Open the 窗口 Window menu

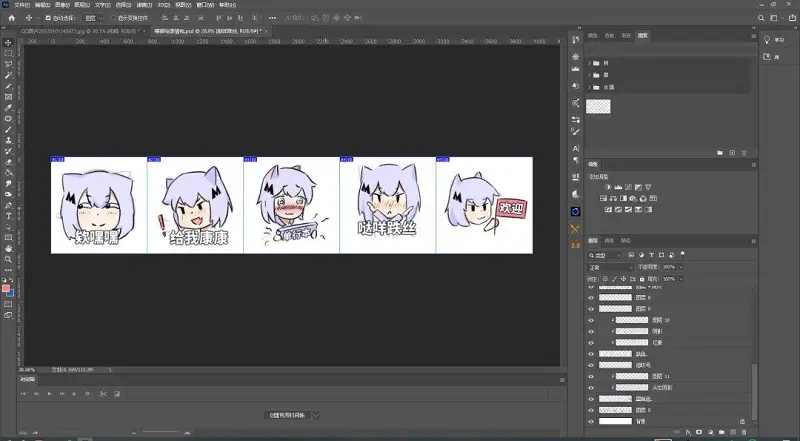(205, 5)
